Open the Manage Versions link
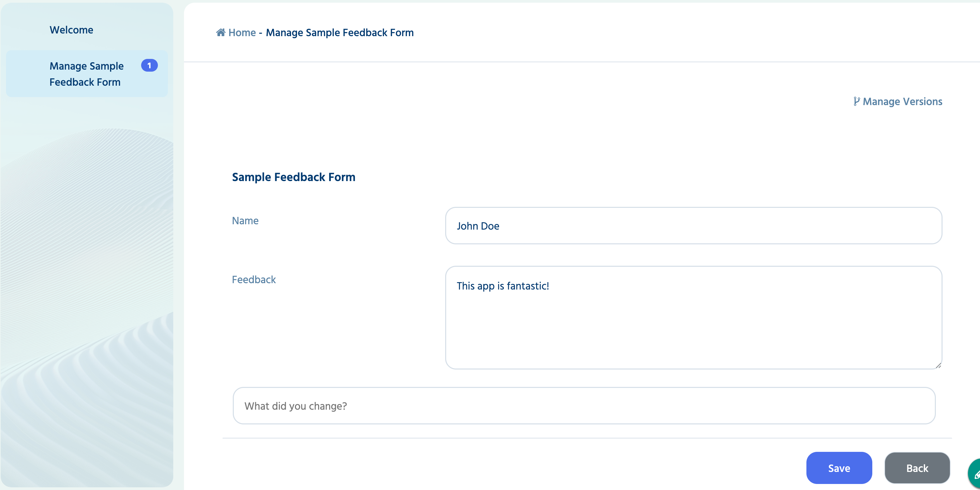 click(x=898, y=102)
